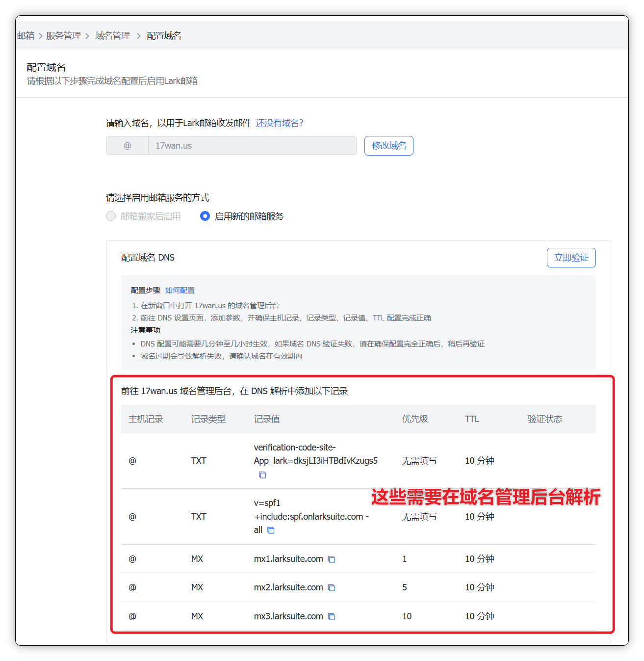Click the 配置域名 breadcrumb item
This screenshot has height=661, width=644.
pyautogui.click(x=164, y=36)
